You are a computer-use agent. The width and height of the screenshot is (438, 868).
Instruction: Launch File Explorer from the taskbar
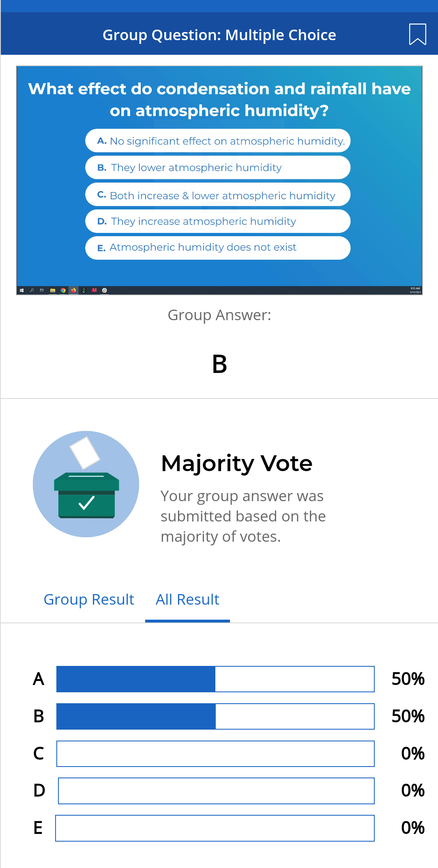53,290
